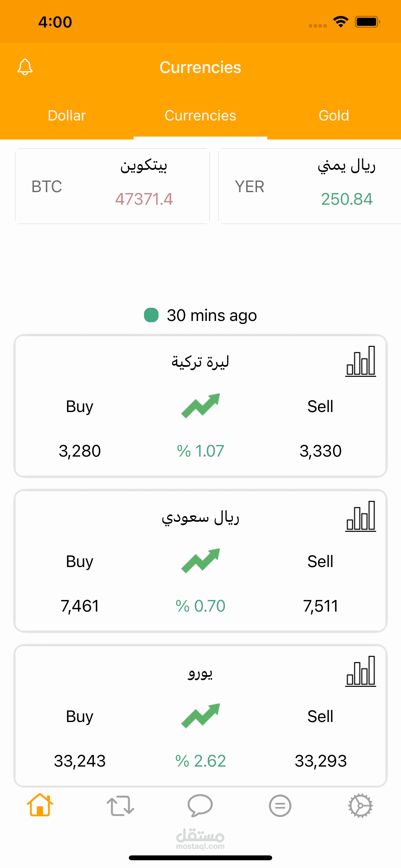
Task: Tap the Euro buy price 33,243
Action: (80, 761)
